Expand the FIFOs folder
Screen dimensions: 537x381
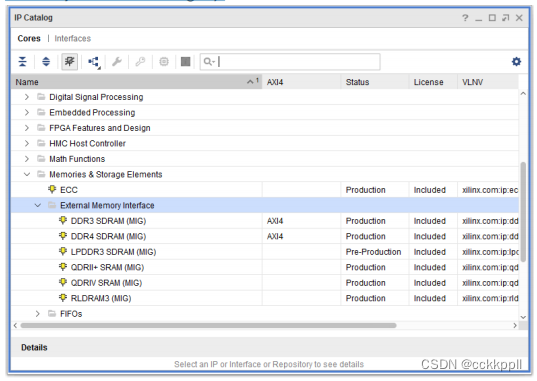38,314
